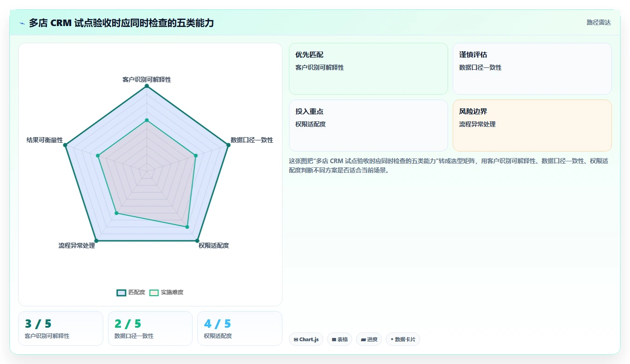Click the 路径雷达 label in the header
The image size is (630, 364).
[598, 22]
